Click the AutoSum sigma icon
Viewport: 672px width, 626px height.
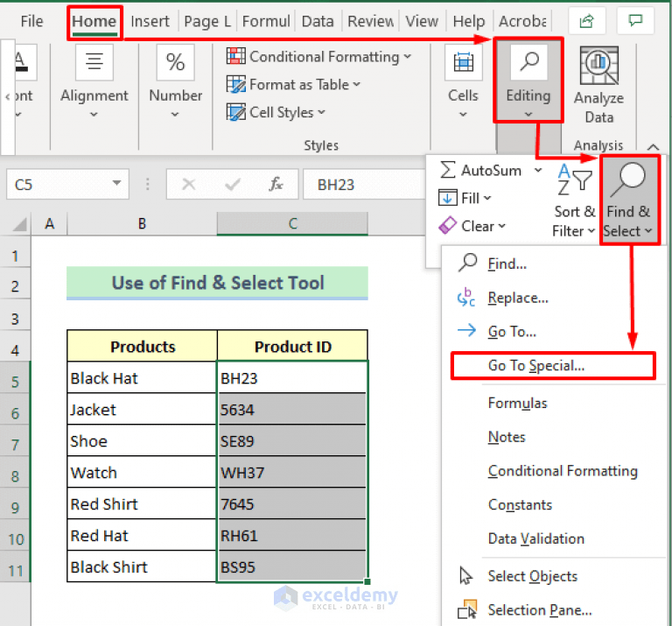point(447,170)
